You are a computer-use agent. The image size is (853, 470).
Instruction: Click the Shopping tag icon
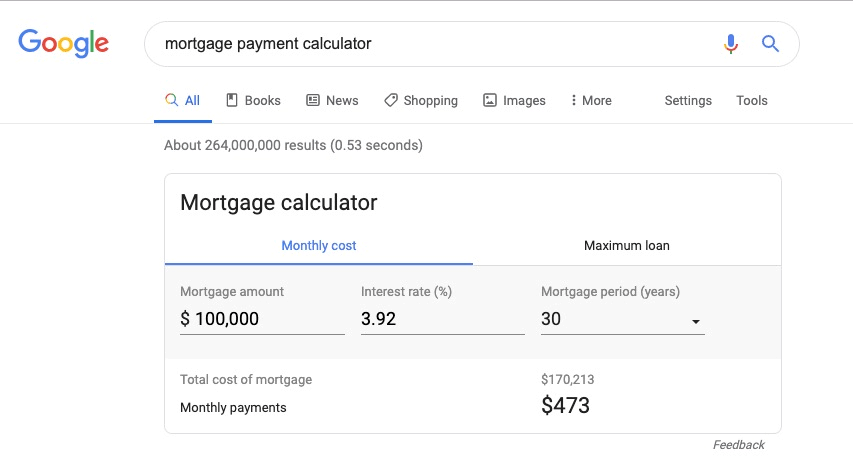click(x=391, y=100)
